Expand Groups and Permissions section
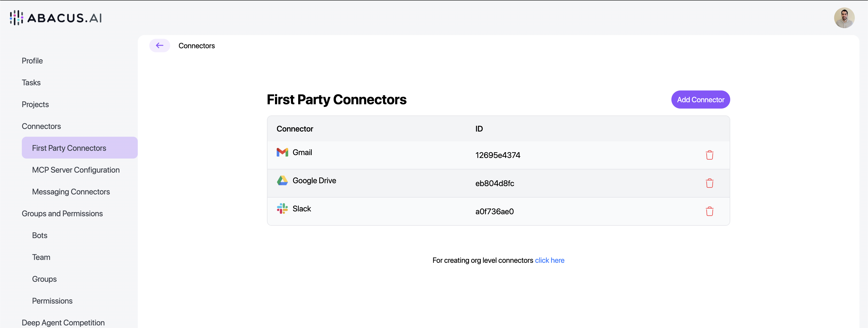Viewport: 868px width, 328px height. (x=62, y=213)
